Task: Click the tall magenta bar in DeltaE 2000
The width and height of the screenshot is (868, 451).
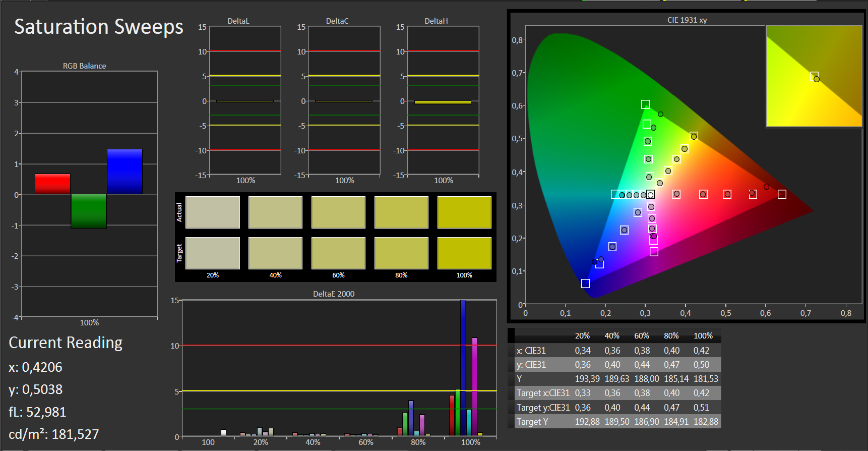Action: point(474,386)
